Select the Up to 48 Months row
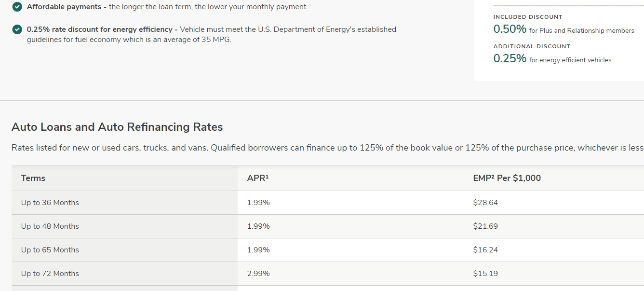644x291 pixels. tap(50, 226)
